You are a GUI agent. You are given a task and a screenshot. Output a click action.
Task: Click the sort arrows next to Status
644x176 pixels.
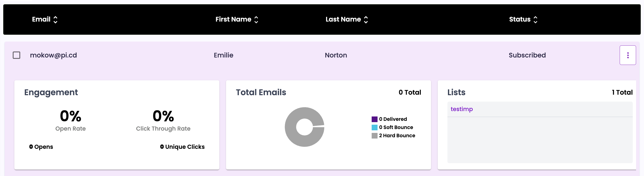tap(535, 20)
